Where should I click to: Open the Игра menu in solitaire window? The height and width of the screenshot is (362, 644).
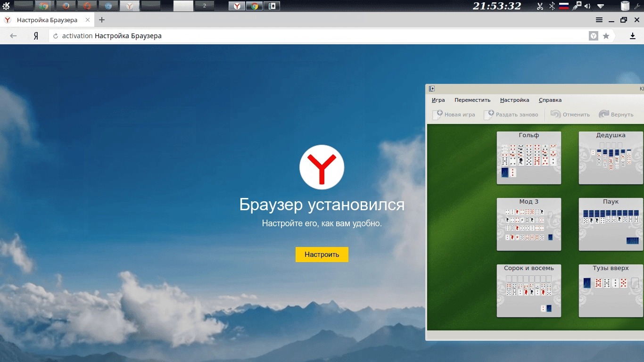(438, 100)
